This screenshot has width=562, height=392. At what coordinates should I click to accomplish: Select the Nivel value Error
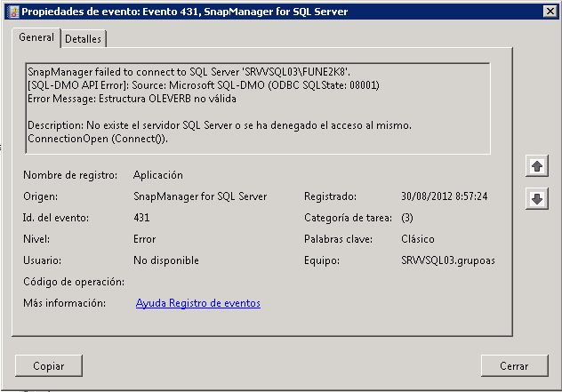[x=144, y=239]
